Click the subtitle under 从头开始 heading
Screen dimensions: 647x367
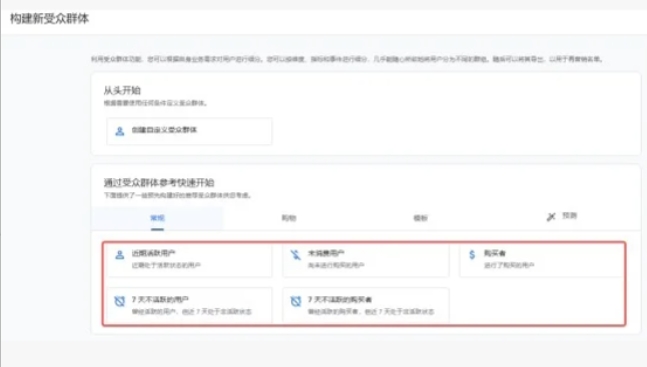(x=155, y=103)
